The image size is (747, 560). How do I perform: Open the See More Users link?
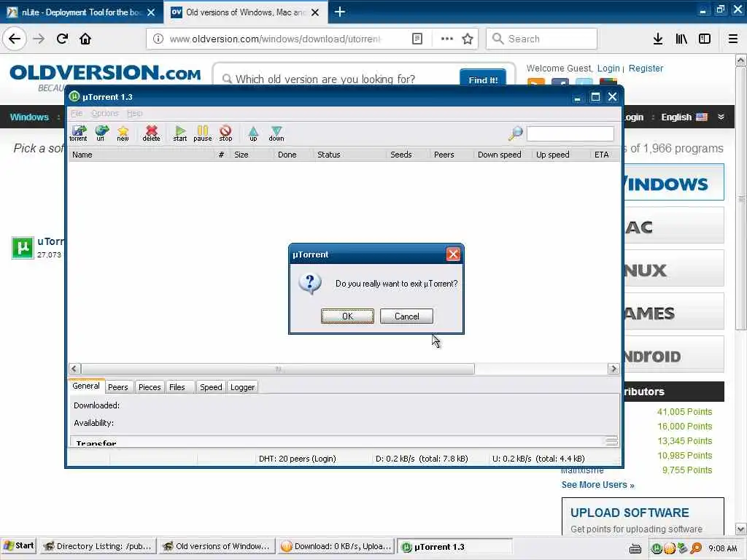tap(598, 485)
